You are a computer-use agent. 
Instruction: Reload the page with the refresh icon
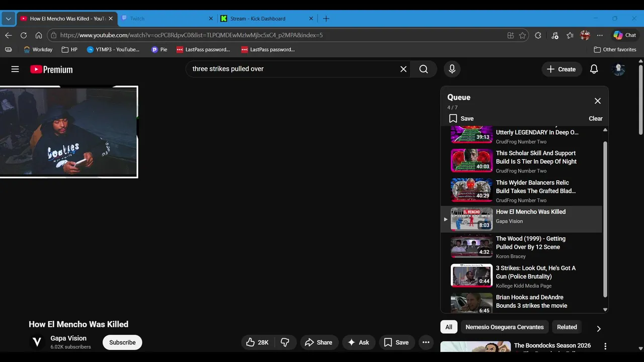(24, 35)
